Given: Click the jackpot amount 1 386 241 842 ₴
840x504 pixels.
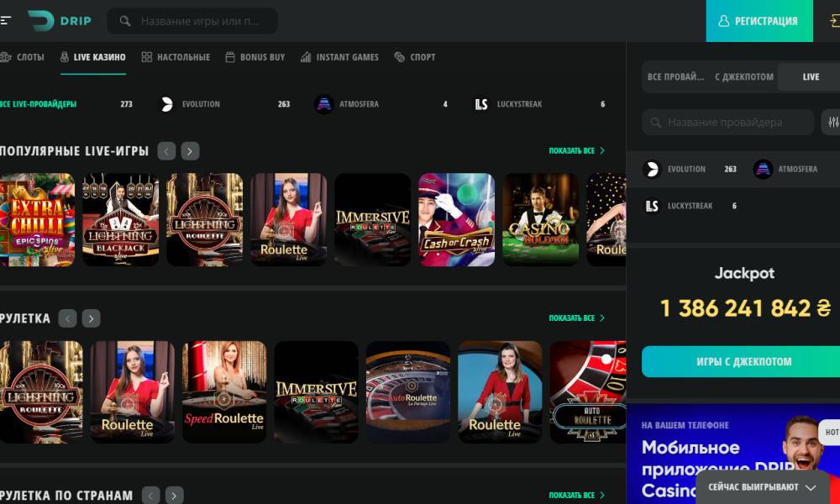Looking at the screenshot, I should click(x=745, y=308).
